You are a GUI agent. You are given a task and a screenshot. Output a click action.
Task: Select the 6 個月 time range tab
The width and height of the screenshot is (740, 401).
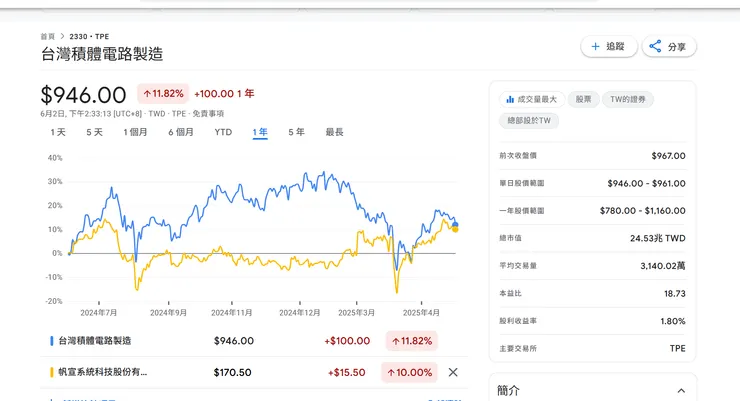181,132
